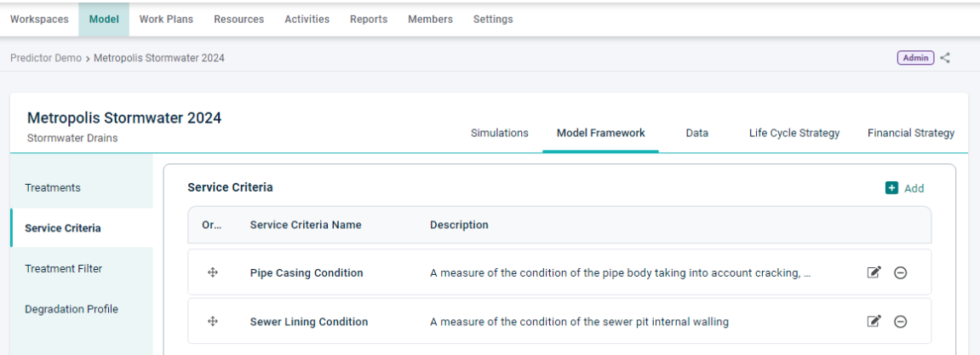Click the plus icon to add criteria
980x355 pixels.
point(891,188)
